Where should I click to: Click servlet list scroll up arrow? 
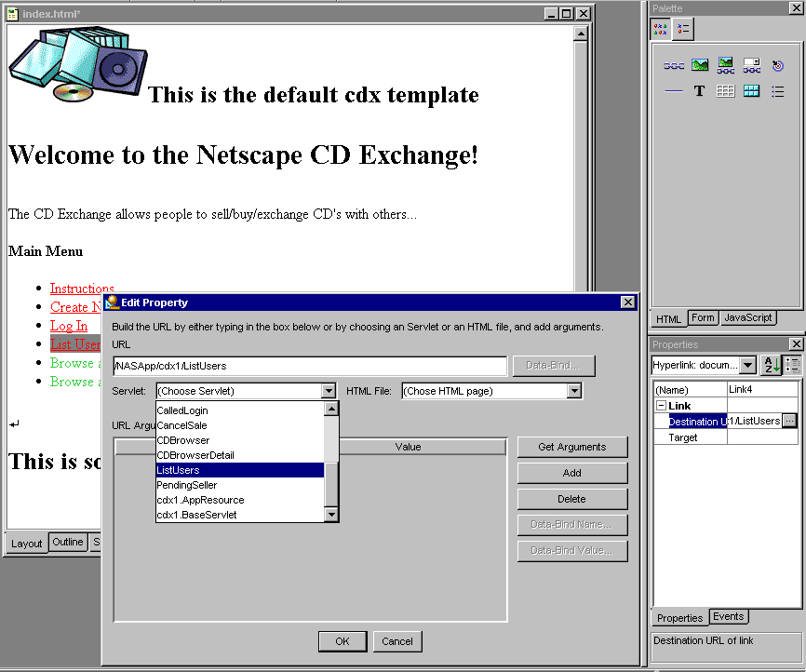[x=331, y=409]
